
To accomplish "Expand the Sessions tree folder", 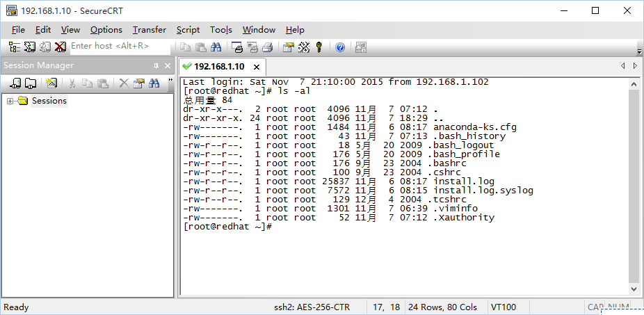I will coord(10,101).
